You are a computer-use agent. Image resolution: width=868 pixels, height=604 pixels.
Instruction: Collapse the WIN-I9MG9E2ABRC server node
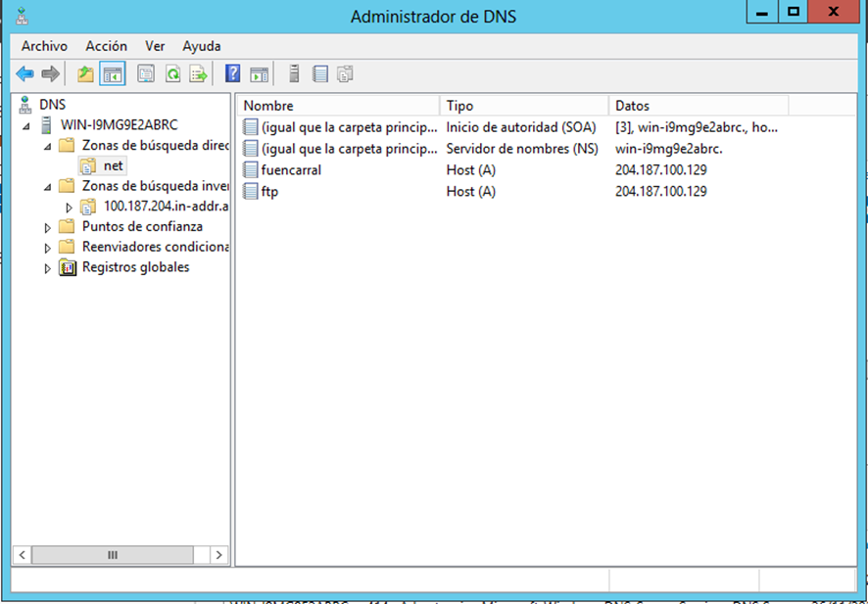coord(26,125)
